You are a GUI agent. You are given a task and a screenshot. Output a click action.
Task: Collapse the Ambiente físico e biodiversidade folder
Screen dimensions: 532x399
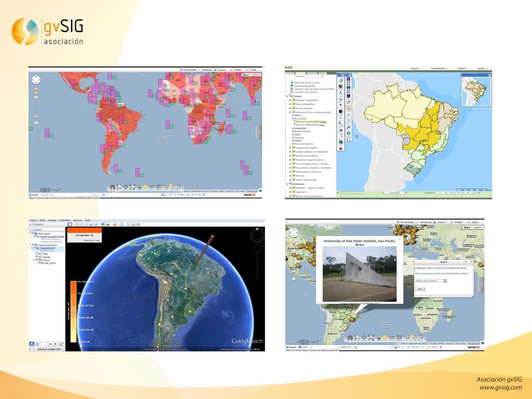(x=290, y=112)
